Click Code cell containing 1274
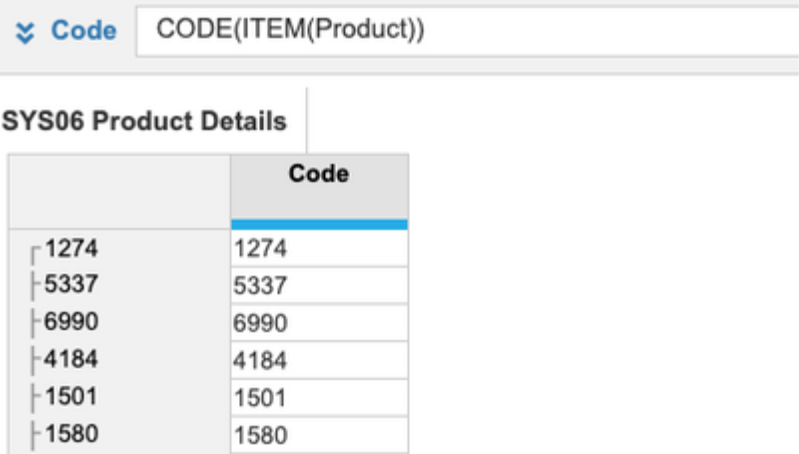 click(x=319, y=249)
